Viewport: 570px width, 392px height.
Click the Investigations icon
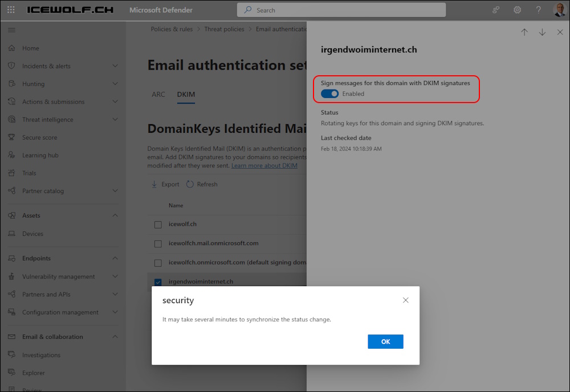click(x=11, y=354)
